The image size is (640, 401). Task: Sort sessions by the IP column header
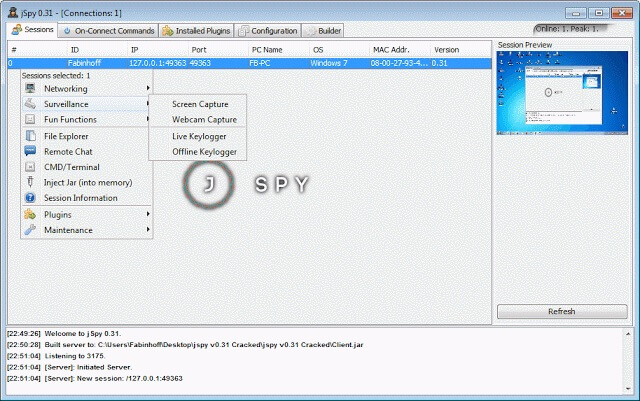pyautogui.click(x=158, y=50)
